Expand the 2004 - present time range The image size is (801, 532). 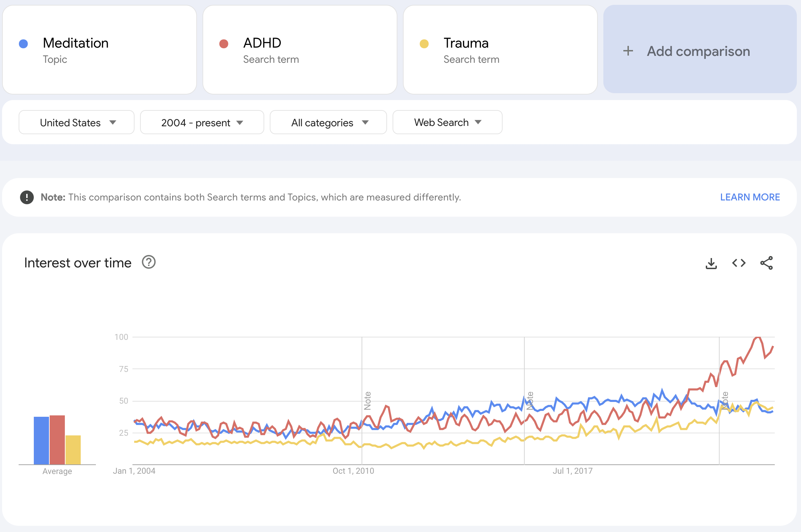(x=202, y=122)
